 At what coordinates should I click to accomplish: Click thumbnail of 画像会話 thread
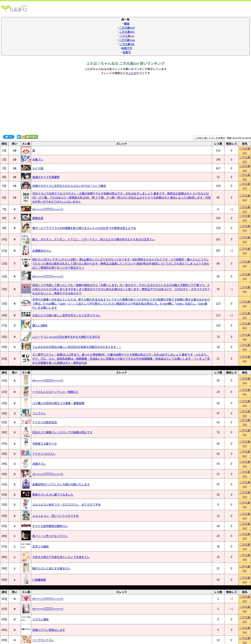pos(26,218)
